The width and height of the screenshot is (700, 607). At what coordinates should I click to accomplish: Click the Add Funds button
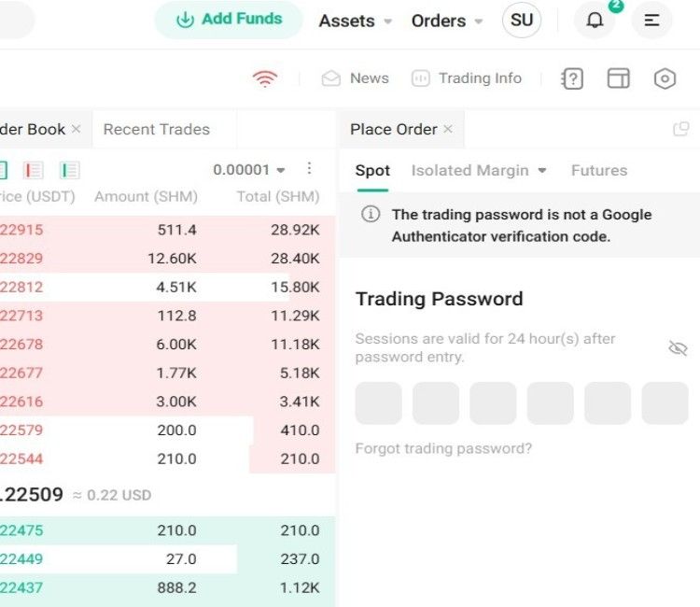click(x=229, y=20)
